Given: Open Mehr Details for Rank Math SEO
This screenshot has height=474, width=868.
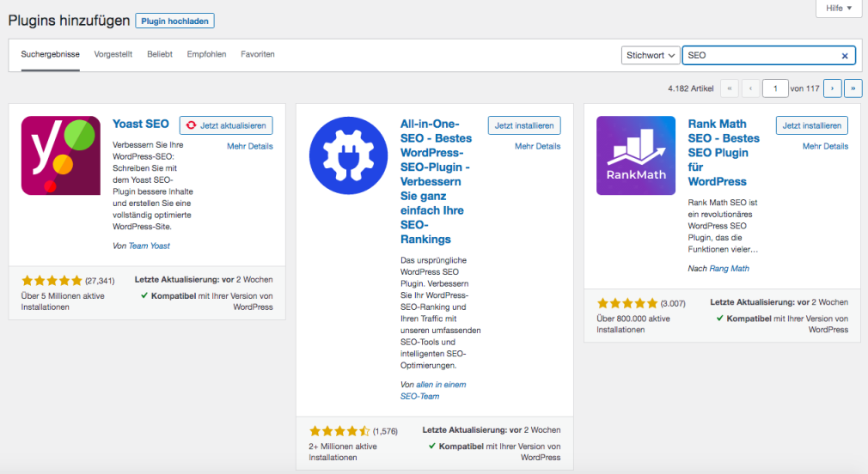Looking at the screenshot, I should point(825,146).
